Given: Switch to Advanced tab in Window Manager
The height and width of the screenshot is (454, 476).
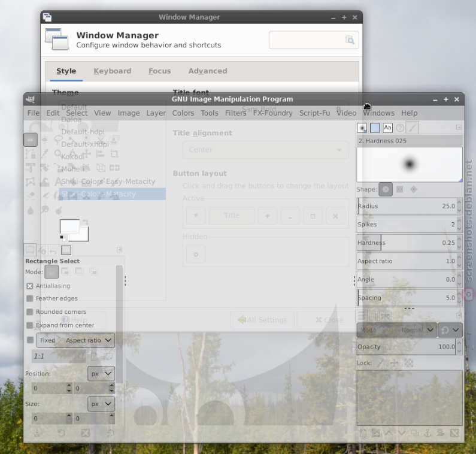Looking at the screenshot, I should tap(208, 71).
